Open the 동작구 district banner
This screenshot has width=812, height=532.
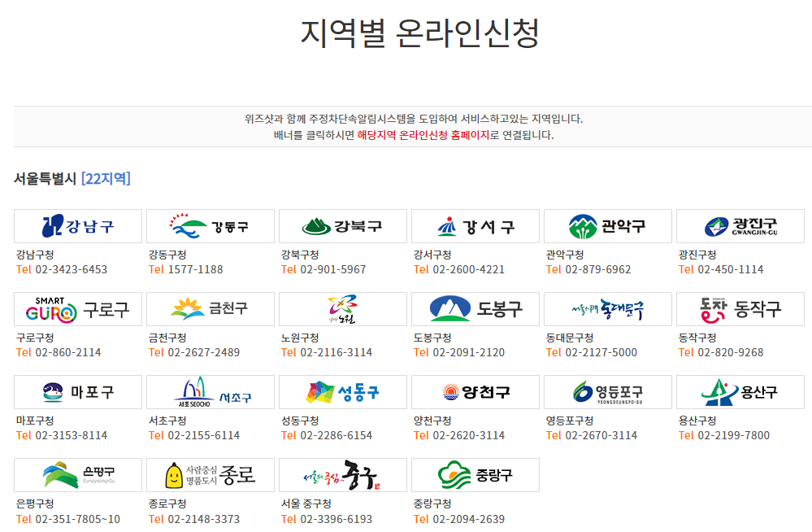(x=740, y=309)
